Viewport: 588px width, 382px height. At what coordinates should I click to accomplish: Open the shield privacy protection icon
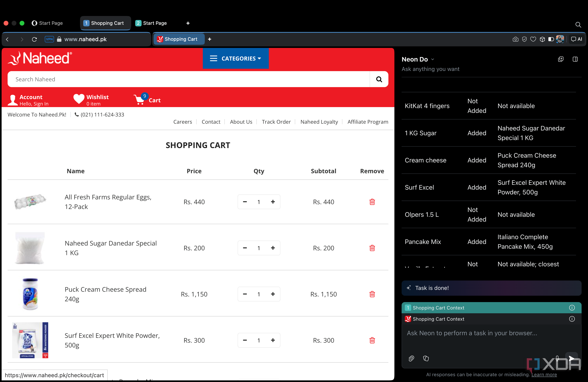click(524, 39)
